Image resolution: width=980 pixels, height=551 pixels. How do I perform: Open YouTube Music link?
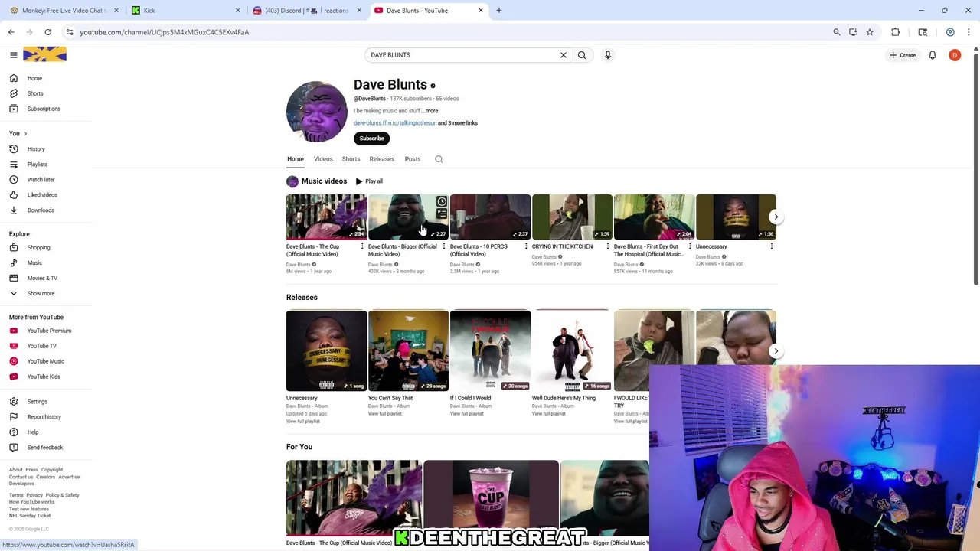46,361
